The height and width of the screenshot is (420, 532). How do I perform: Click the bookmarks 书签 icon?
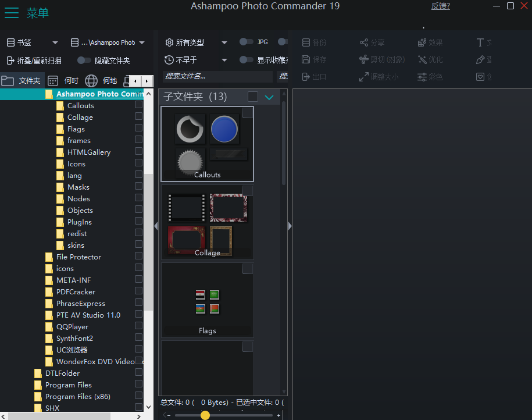pos(11,42)
